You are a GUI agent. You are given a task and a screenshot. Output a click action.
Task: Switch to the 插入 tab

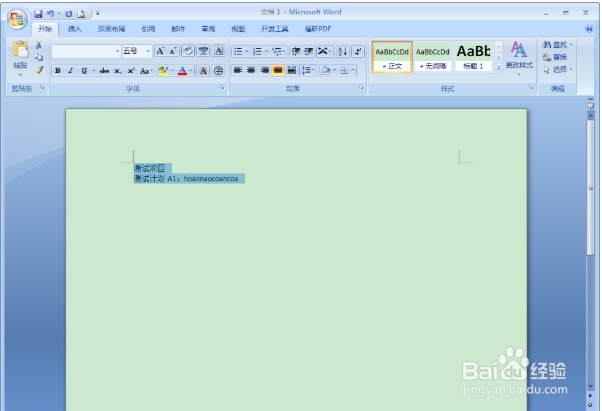[x=75, y=29]
